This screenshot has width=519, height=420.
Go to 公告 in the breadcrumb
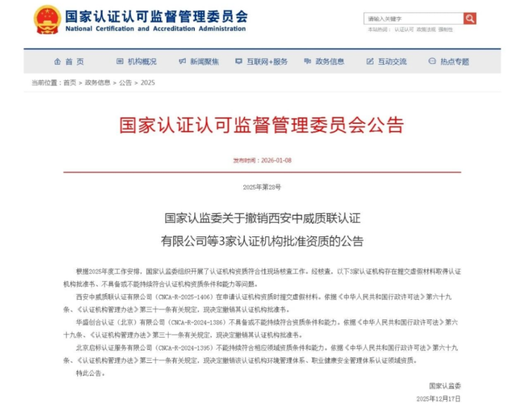coord(125,83)
